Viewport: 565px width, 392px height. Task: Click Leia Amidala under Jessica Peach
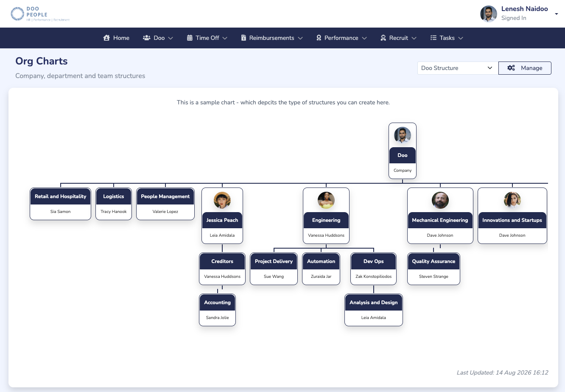click(222, 235)
